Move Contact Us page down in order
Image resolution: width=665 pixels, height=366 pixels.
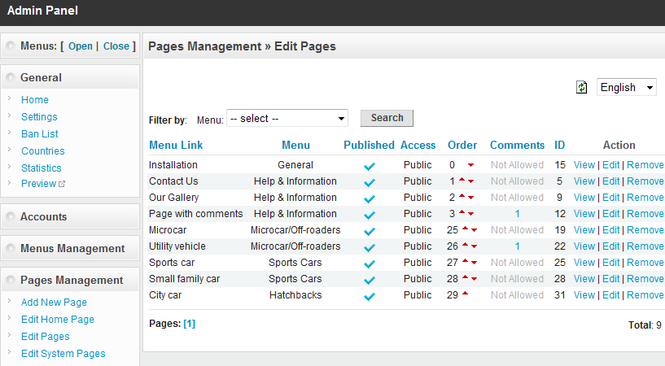pos(471,182)
